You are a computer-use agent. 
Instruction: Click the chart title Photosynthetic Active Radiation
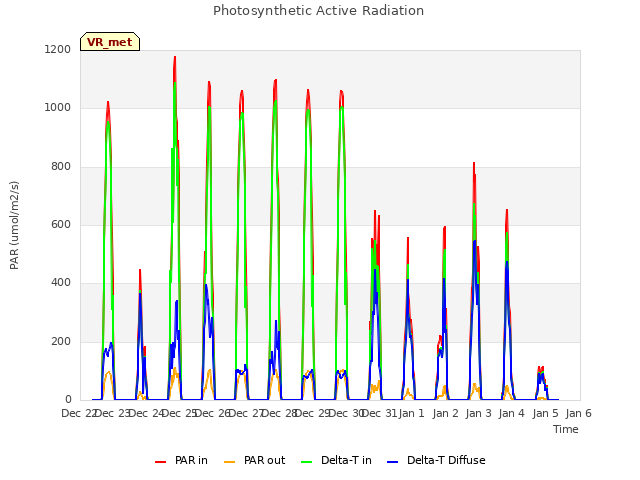tap(318, 10)
